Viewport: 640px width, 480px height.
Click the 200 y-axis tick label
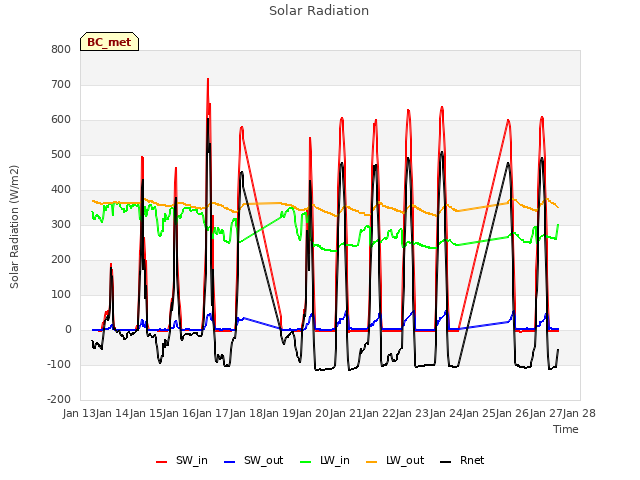pos(61,260)
